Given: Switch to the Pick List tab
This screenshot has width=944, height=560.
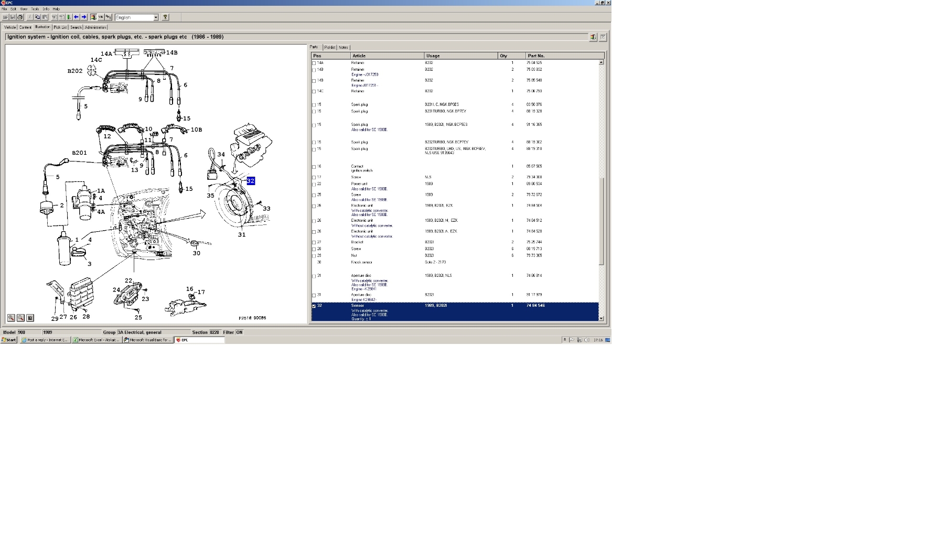Looking at the screenshot, I should (60, 27).
